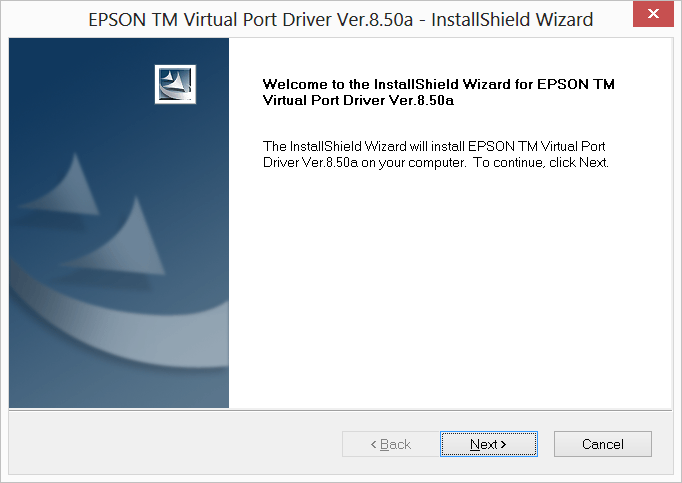Cancel the EPSON driver installation

click(603, 444)
